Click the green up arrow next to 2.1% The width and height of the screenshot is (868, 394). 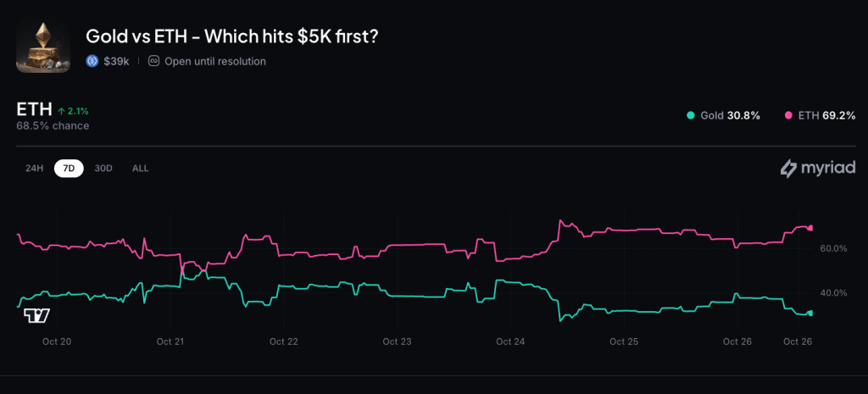point(62,111)
